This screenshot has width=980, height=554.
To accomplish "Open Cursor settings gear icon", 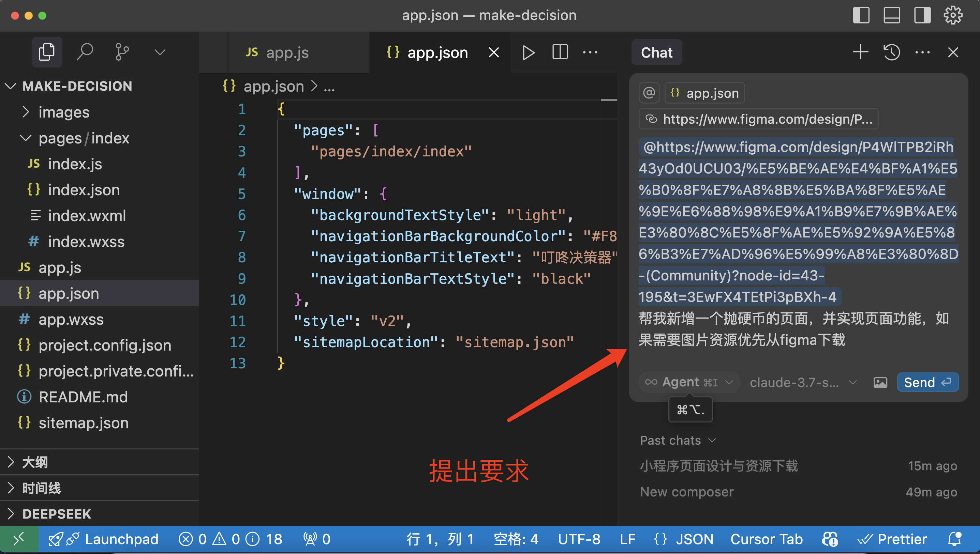I will click(953, 16).
